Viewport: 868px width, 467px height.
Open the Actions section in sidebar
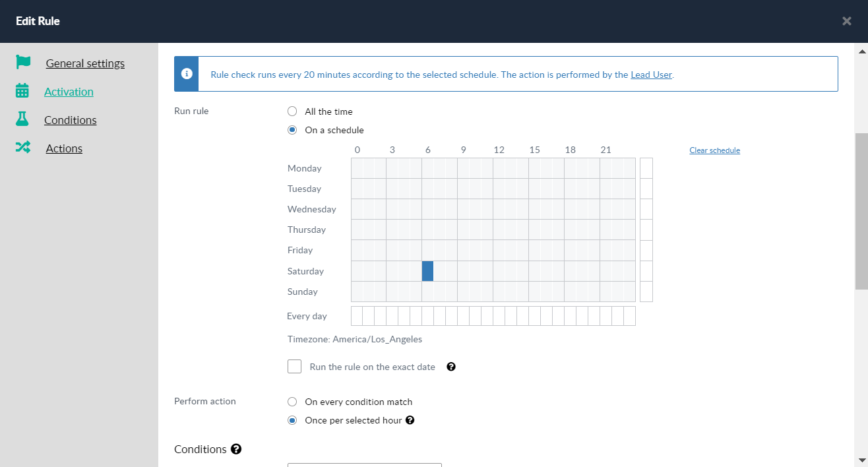(x=64, y=148)
